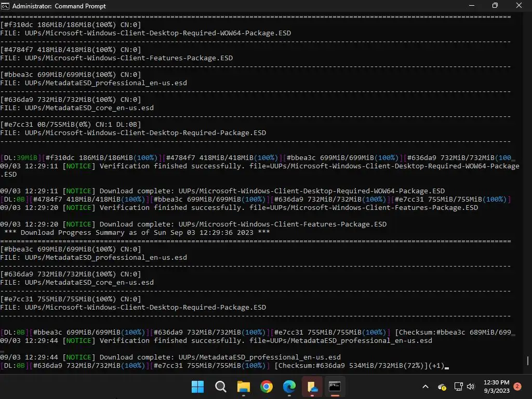
Task: Click the wrapped .ESD line fragment
Action: click(x=8, y=175)
